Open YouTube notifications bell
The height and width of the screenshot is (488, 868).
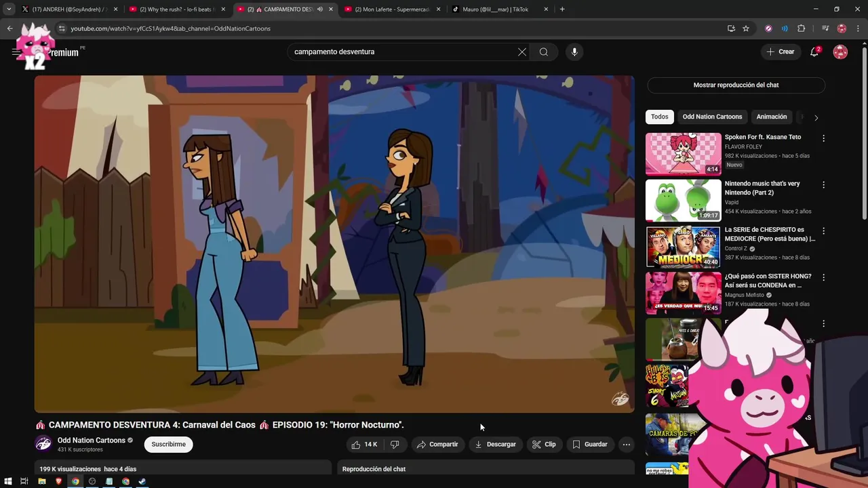point(814,52)
